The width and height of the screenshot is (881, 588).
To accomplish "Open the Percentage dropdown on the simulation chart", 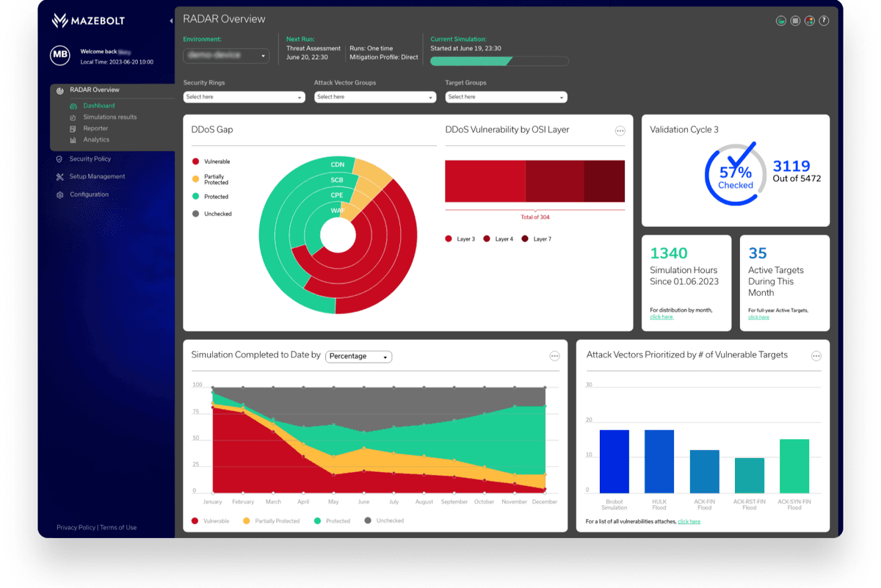I will 358,357.
